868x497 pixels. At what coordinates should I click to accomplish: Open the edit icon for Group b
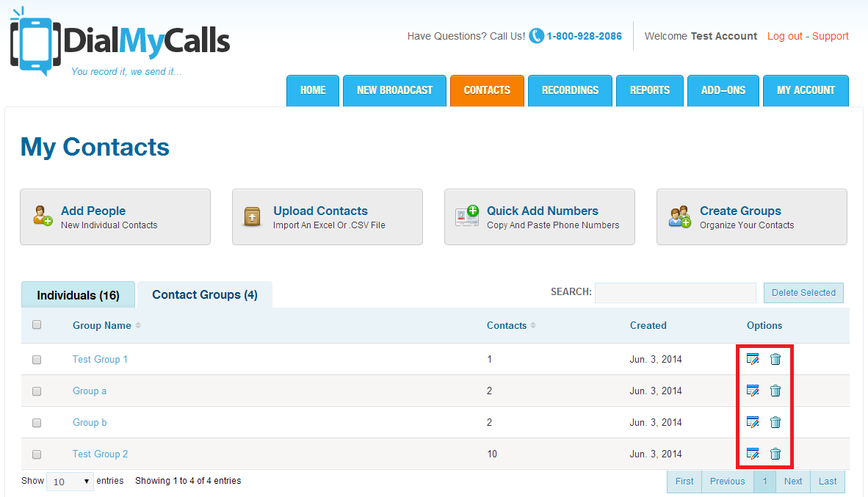click(x=752, y=422)
